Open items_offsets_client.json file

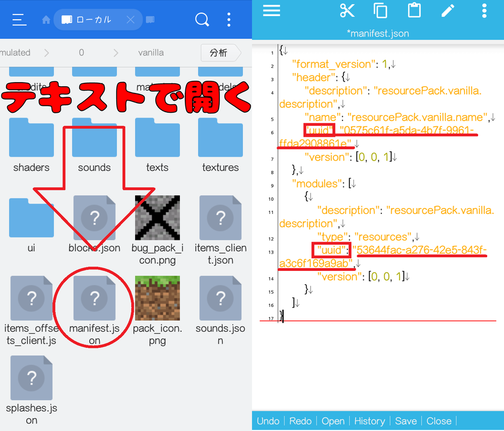click(31, 311)
